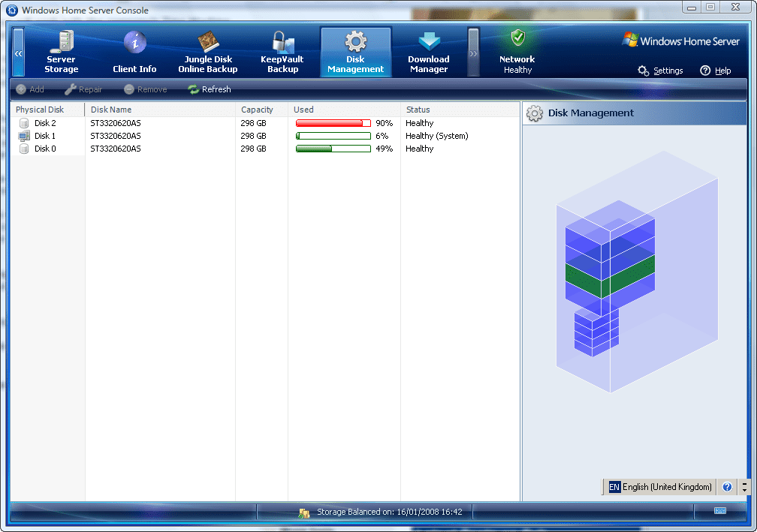Click the language bar help icon
The image size is (757, 532).
coord(727,487)
